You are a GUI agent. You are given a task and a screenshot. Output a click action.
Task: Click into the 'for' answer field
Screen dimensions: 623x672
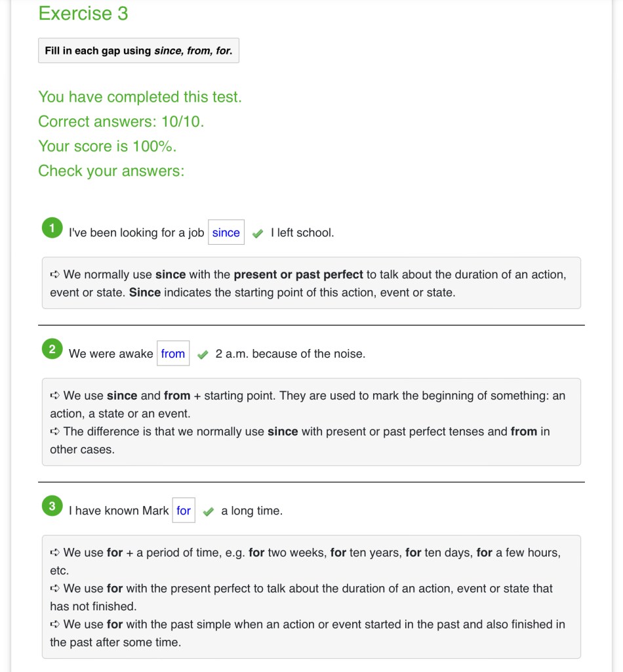[x=184, y=511]
